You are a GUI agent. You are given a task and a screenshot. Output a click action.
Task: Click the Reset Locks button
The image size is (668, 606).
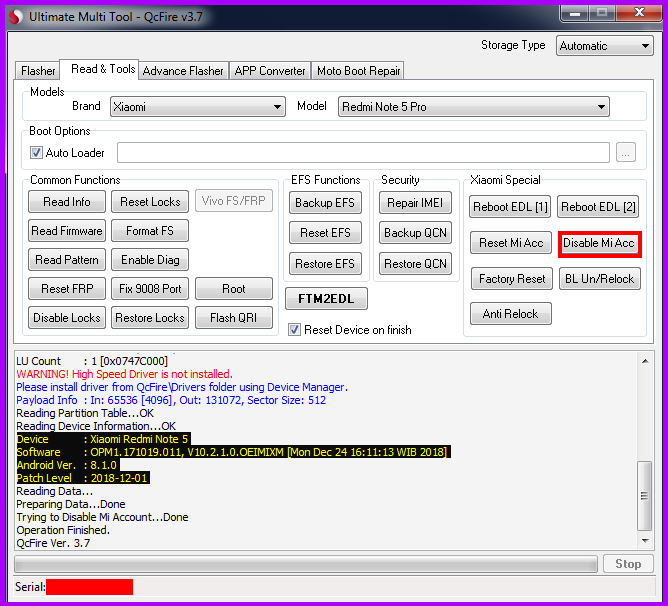coord(150,202)
